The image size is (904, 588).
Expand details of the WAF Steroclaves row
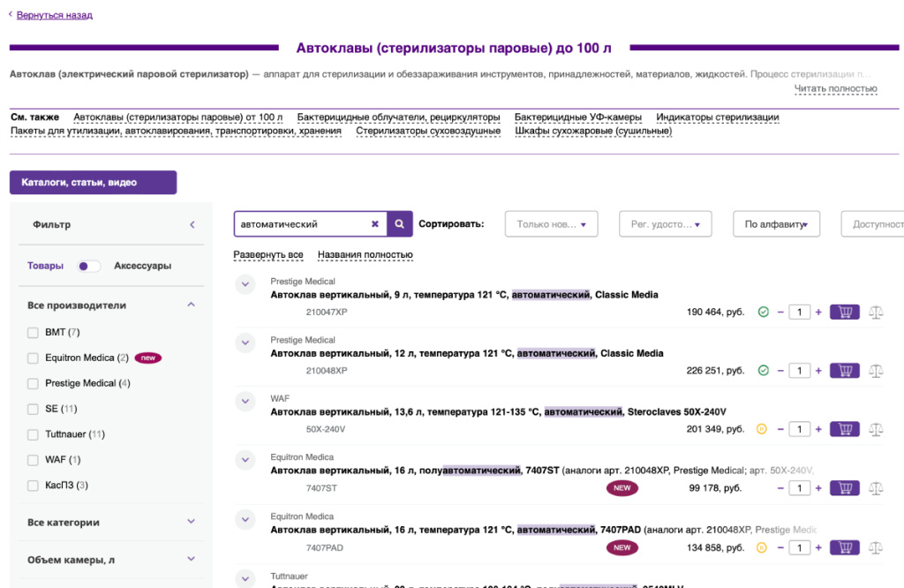point(245,401)
